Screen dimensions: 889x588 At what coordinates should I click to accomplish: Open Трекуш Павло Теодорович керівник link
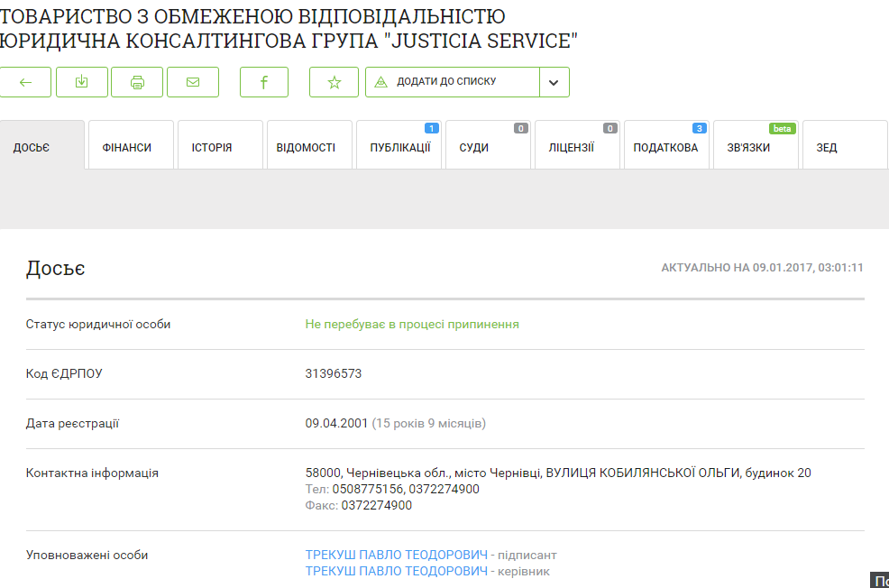point(397,571)
